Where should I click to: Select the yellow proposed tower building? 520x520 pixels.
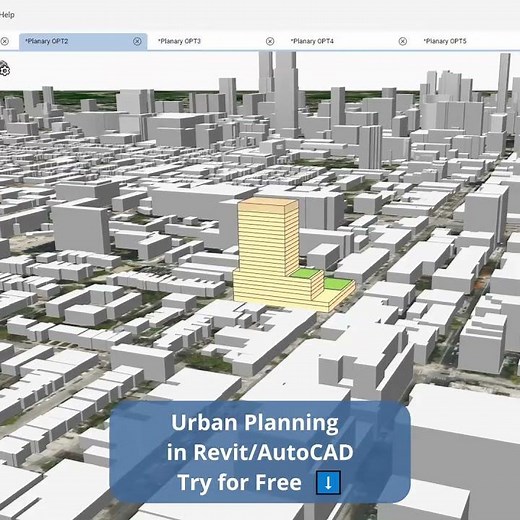[x=268, y=237]
